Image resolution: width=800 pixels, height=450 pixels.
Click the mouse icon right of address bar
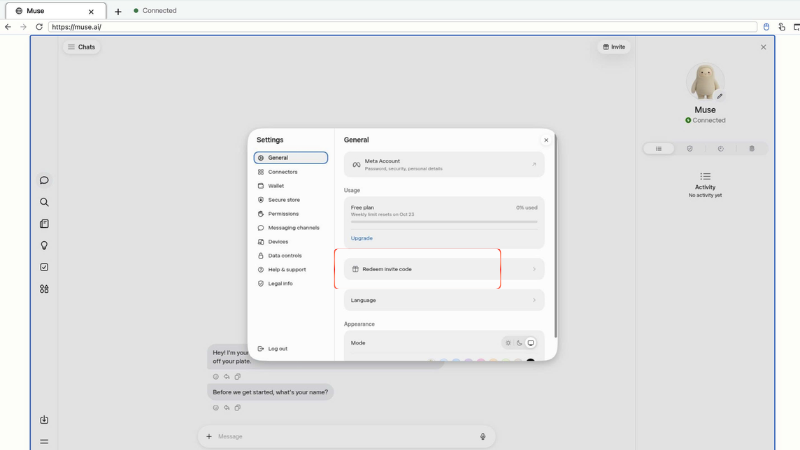pos(766,27)
